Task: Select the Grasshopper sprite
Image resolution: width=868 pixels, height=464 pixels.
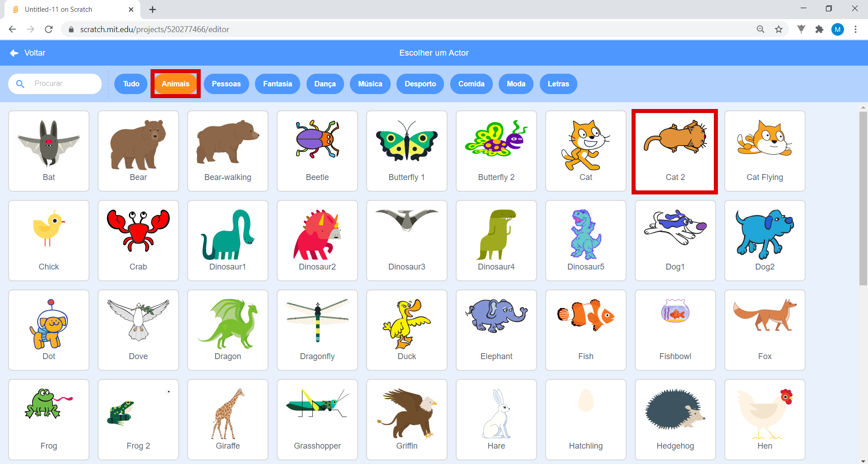Action: coord(317,420)
